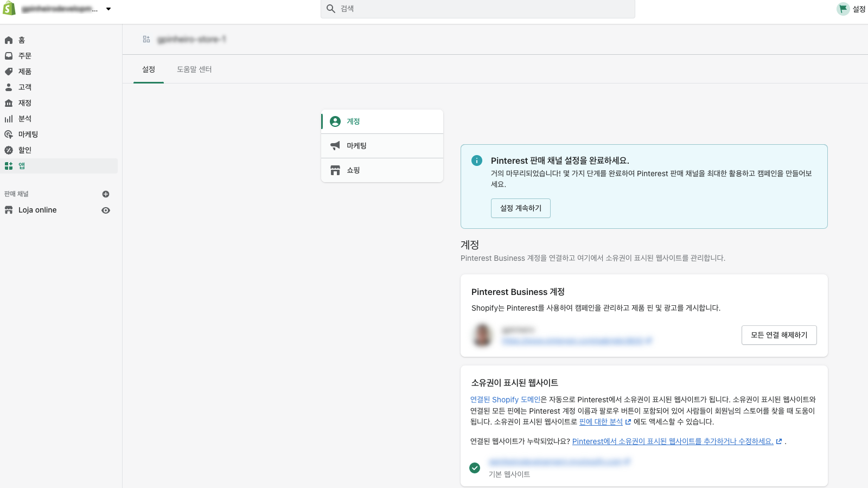The width and height of the screenshot is (868, 488).
Task: Click external link icon after 핀에 대한 분석
Action: (628, 422)
